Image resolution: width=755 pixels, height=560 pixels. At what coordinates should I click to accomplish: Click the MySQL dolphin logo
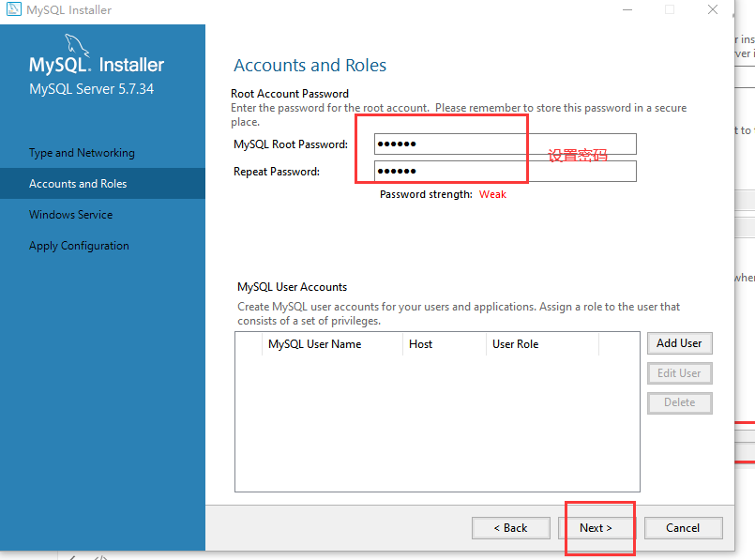point(77,46)
